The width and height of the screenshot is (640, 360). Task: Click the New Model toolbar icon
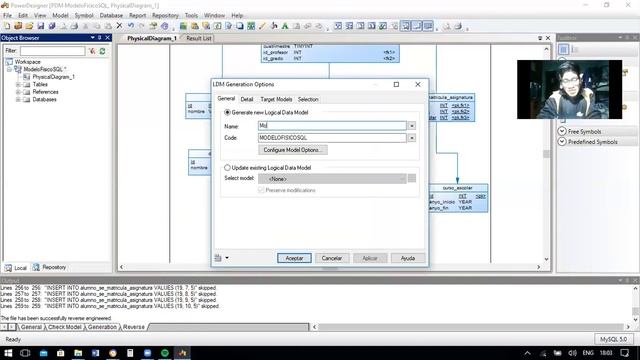pyautogui.click(x=7, y=26)
